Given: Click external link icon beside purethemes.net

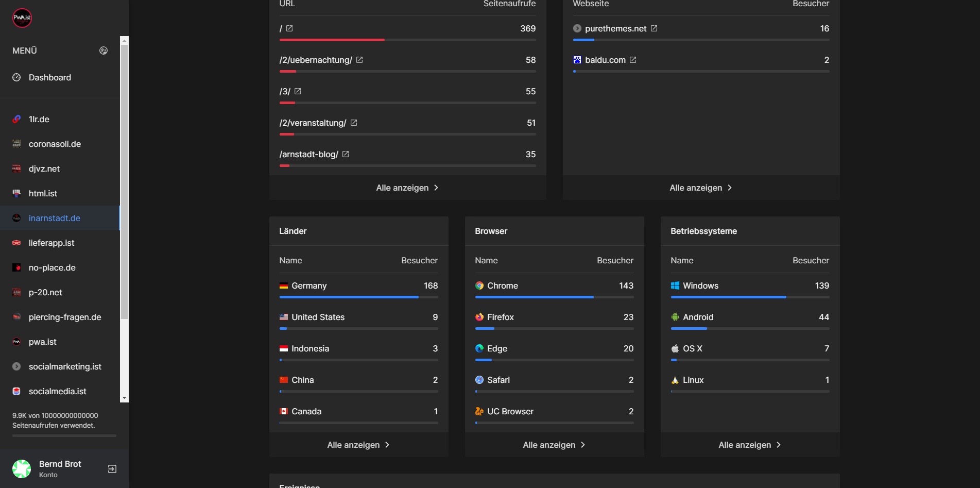Looking at the screenshot, I should click(654, 28).
